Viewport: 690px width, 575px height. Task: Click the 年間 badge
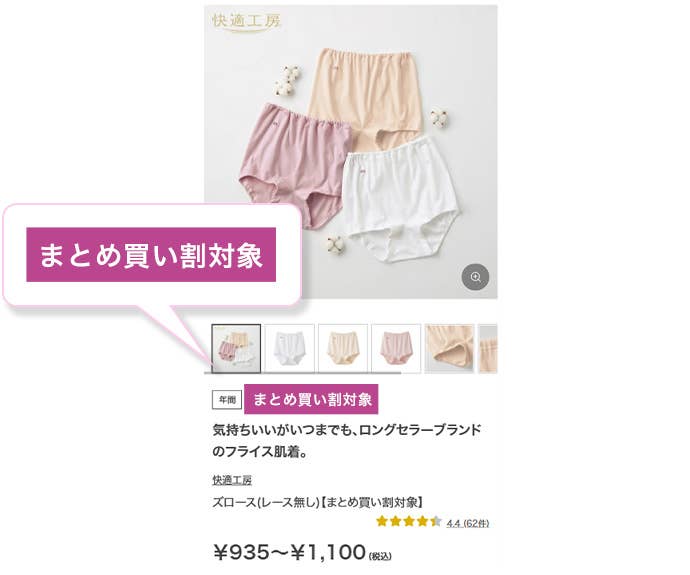227,399
